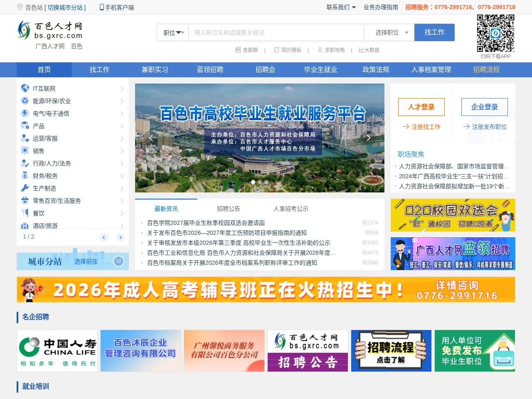Image resolution: width=532 pixels, height=399 pixels.
Task: Open the 招聘流程 点击了解 card
Action: click(391, 351)
